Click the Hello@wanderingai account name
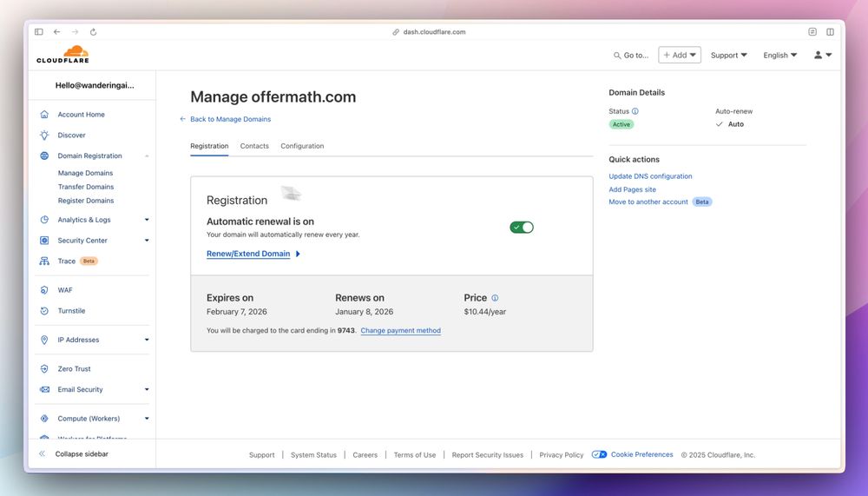868x496 pixels. (95, 85)
